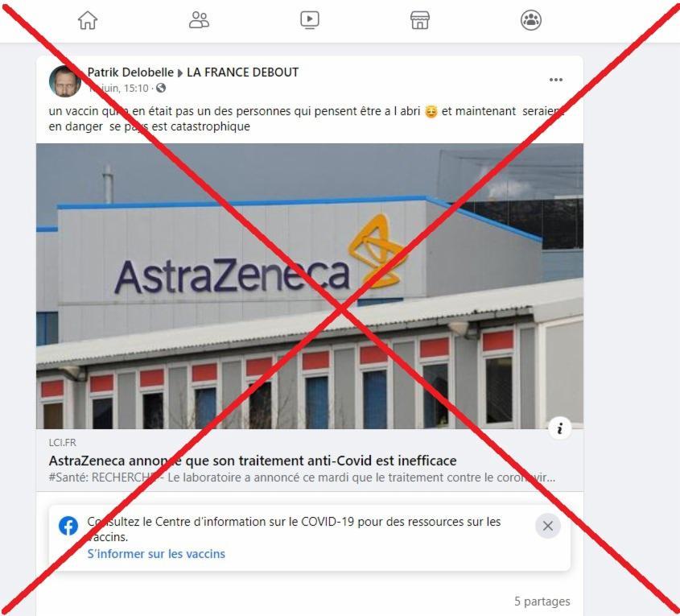Open the LCI.FR source label
Screen dimensions: 680x616
[63, 443]
